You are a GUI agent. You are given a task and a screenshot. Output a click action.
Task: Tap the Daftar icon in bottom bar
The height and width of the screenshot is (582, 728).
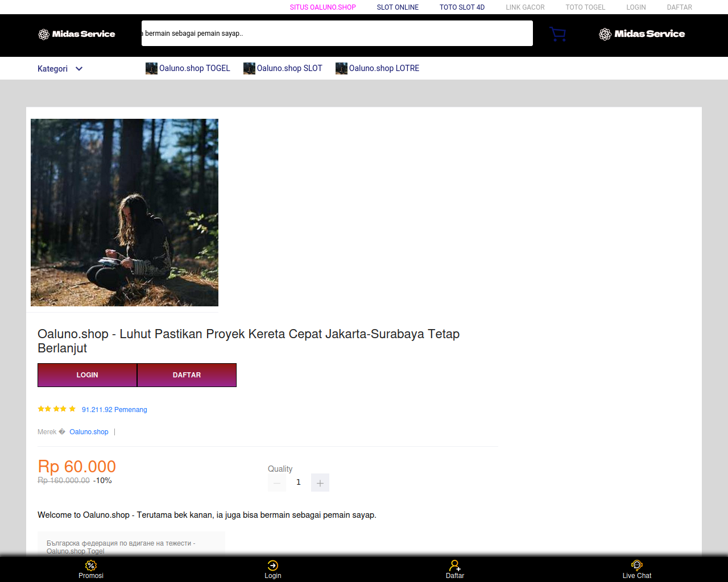pos(455,566)
